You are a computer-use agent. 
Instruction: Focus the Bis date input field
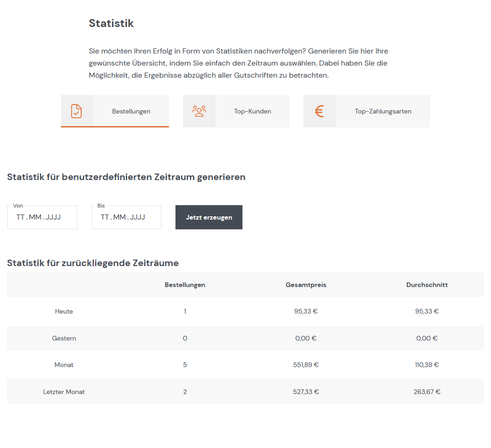(x=126, y=217)
